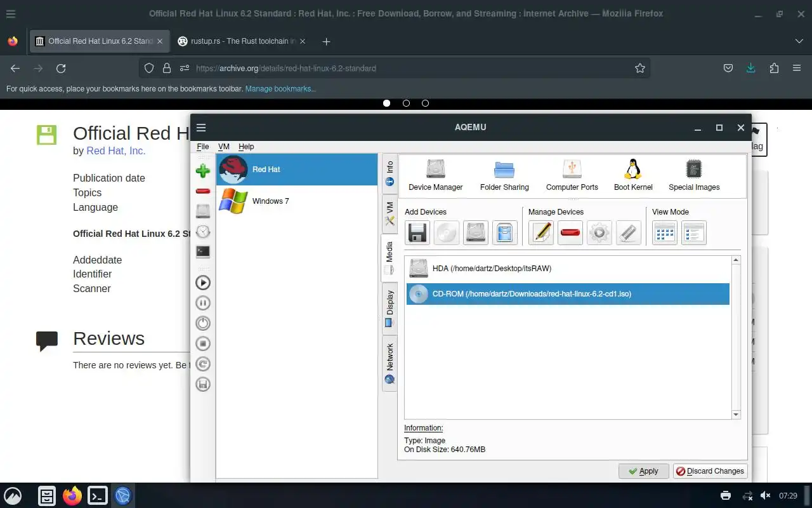812x508 pixels.
Task: Click device list scrollbar up arrow
Action: point(736,260)
